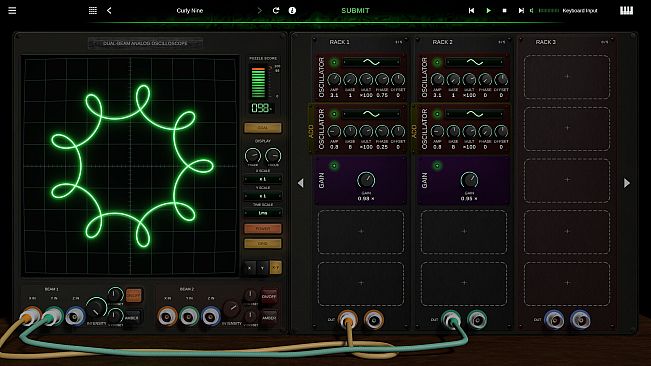
Task: Toggle Rack 1 top oscillator power LED
Action: [334, 63]
